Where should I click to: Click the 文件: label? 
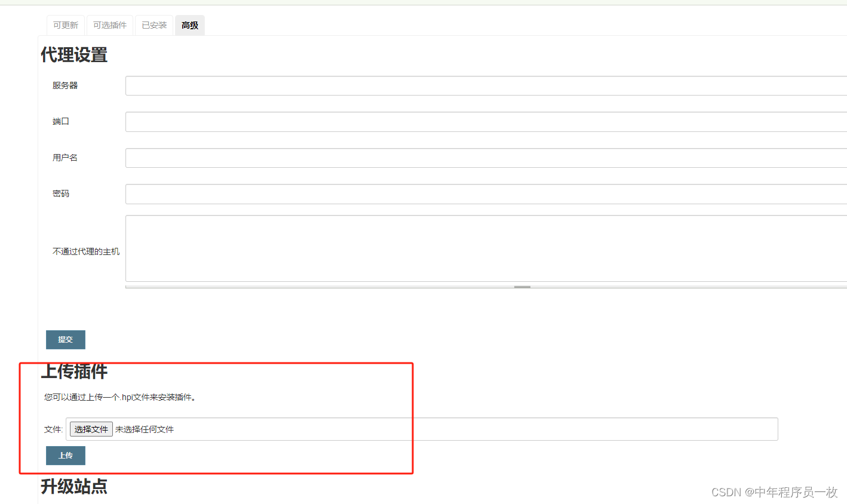pos(53,429)
